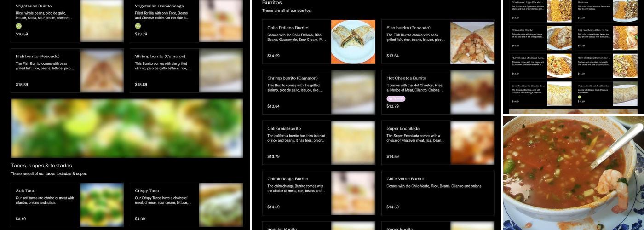This screenshot has height=230, width=644.
Task: Open the Chile Relleno Burrito photo
Action: tap(353, 42)
